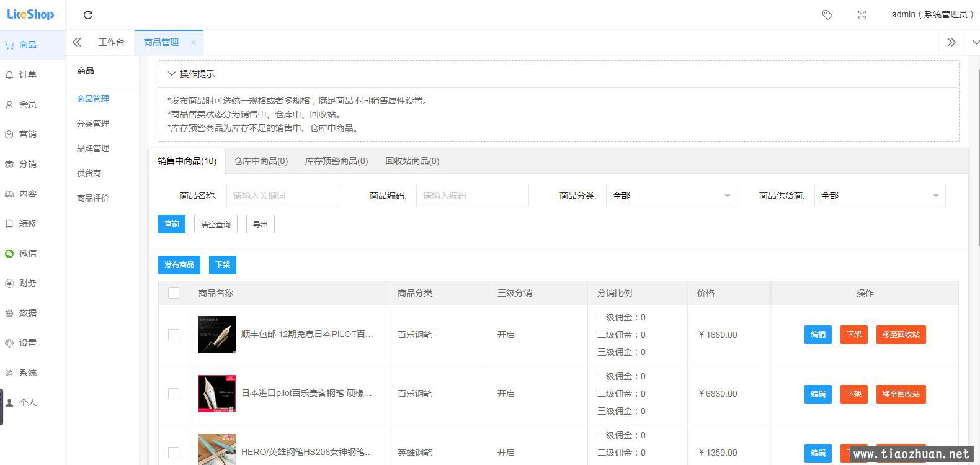Click the refresh icon in top bar
This screenshot has height=465, width=980.
tap(88, 15)
